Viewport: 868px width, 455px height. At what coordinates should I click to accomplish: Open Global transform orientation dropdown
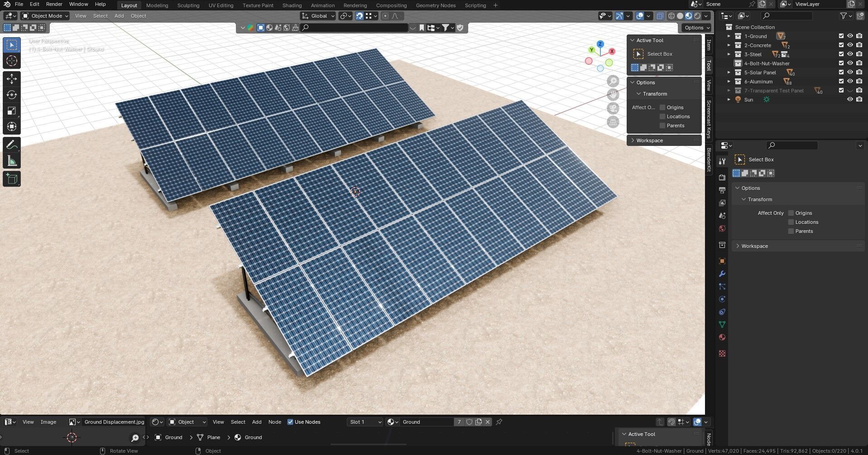tap(318, 16)
